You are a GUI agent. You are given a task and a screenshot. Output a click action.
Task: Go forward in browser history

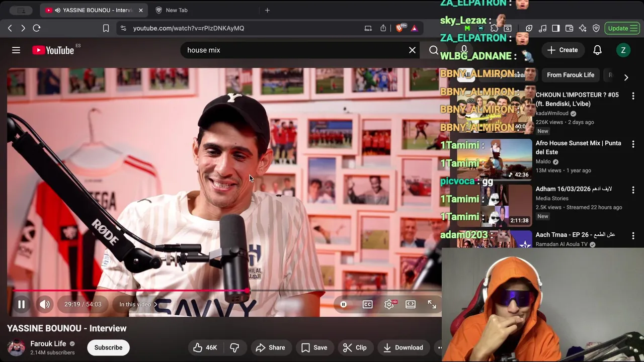pyautogui.click(x=23, y=28)
